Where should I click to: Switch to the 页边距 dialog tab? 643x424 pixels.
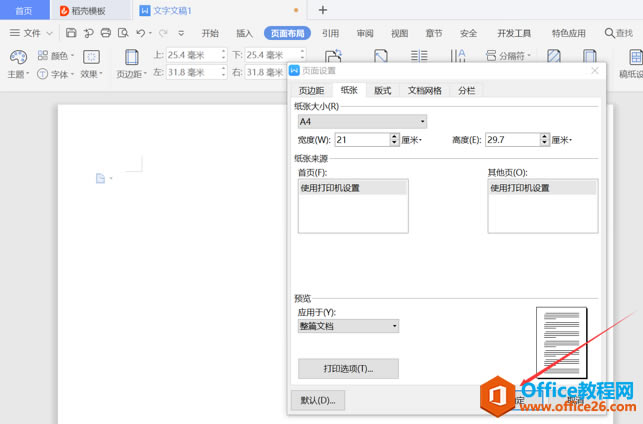(x=311, y=90)
